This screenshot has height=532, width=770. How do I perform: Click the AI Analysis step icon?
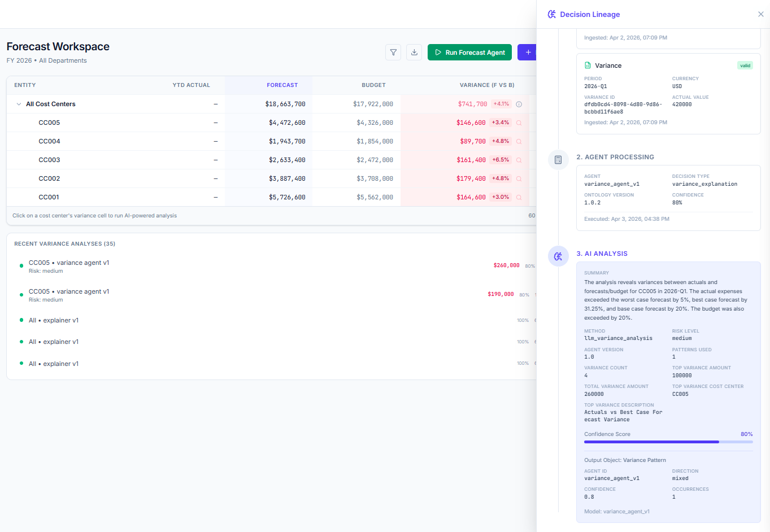pos(558,256)
